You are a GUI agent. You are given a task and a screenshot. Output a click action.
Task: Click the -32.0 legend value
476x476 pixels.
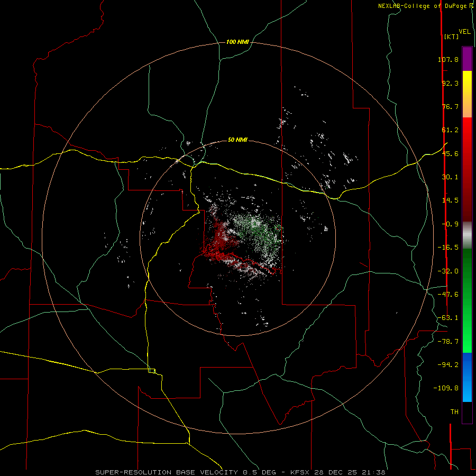pyautogui.click(x=448, y=271)
